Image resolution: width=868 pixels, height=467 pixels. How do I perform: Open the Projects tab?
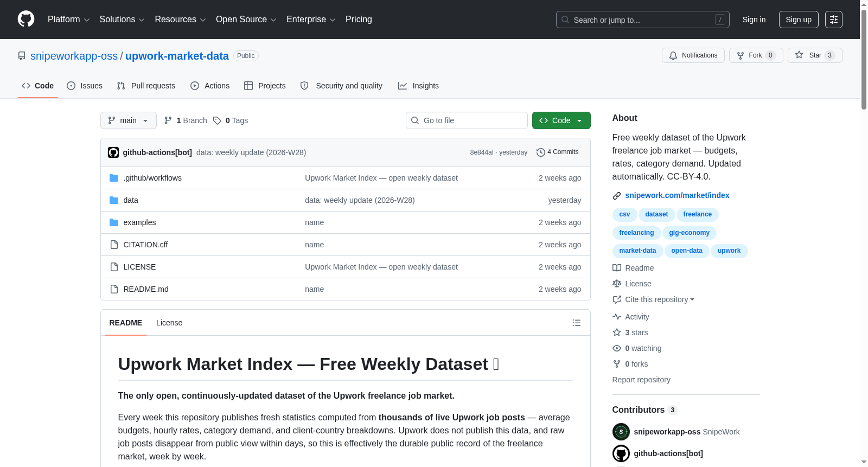point(265,86)
